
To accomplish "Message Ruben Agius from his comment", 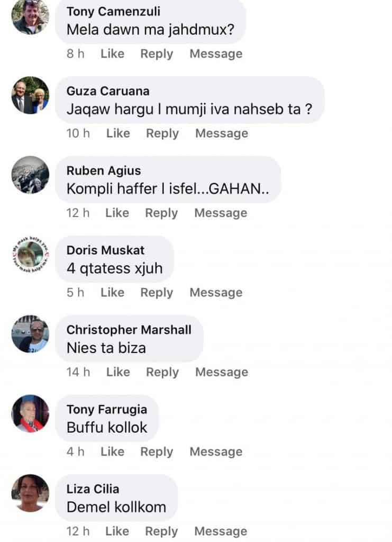I will point(221,213).
